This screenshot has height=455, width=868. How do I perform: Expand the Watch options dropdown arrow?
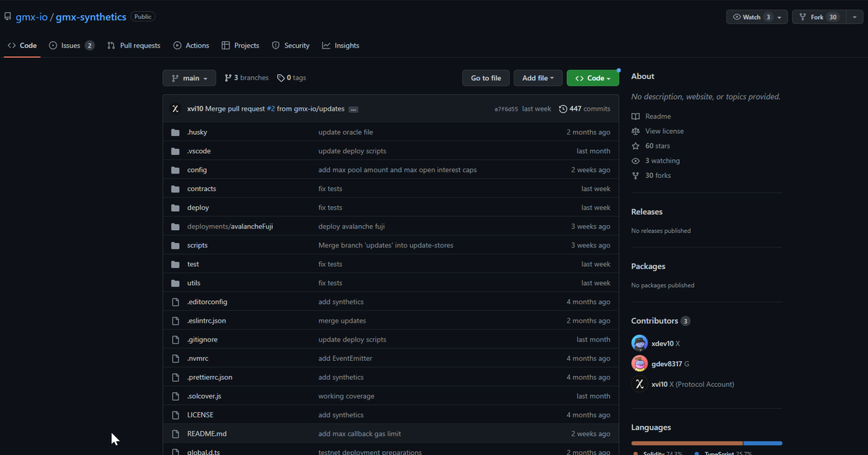tap(780, 17)
